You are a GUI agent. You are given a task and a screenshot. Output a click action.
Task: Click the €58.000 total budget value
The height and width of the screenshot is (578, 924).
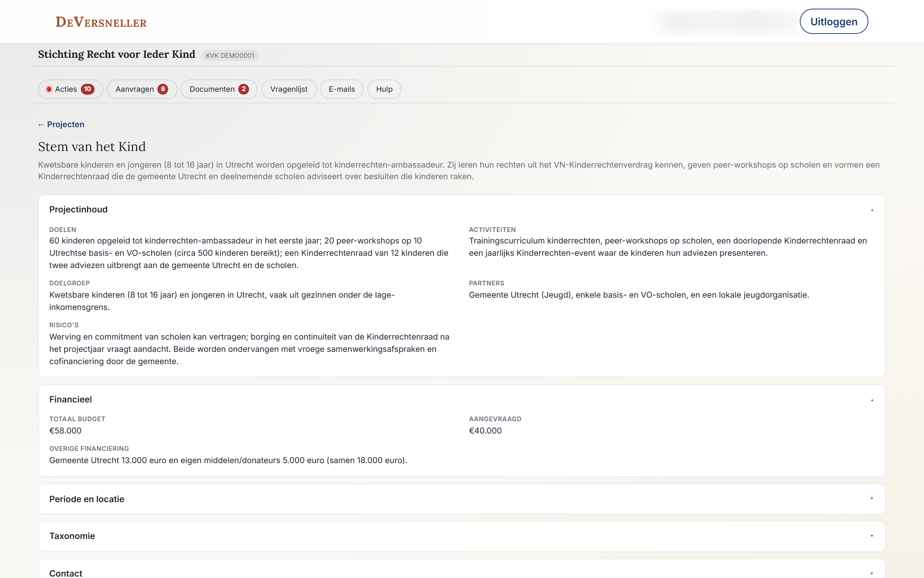click(65, 431)
